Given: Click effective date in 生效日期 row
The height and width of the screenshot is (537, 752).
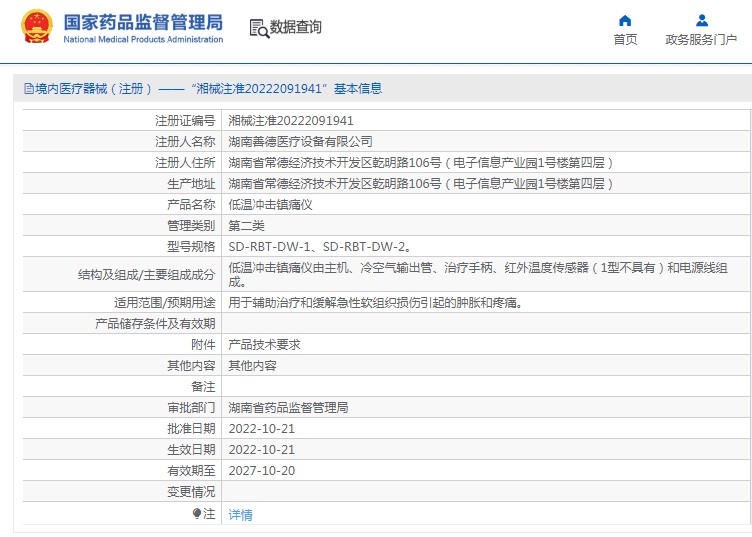Looking at the screenshot, I should [x=261, y=450].
